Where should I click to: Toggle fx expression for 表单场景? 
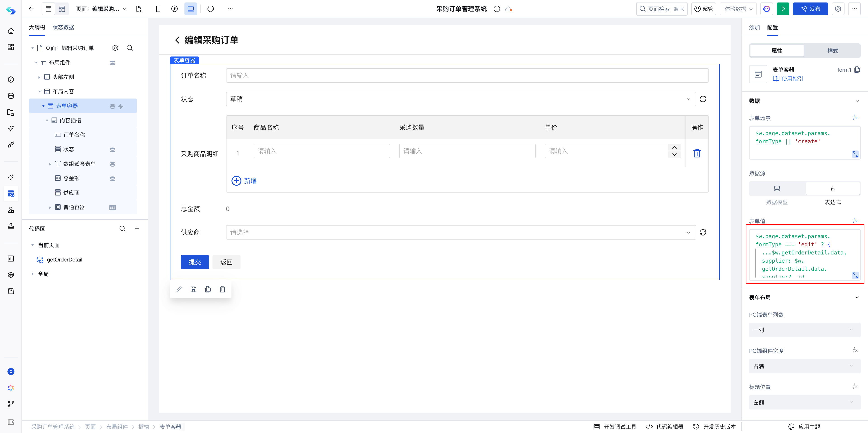[x=855, y=117]
